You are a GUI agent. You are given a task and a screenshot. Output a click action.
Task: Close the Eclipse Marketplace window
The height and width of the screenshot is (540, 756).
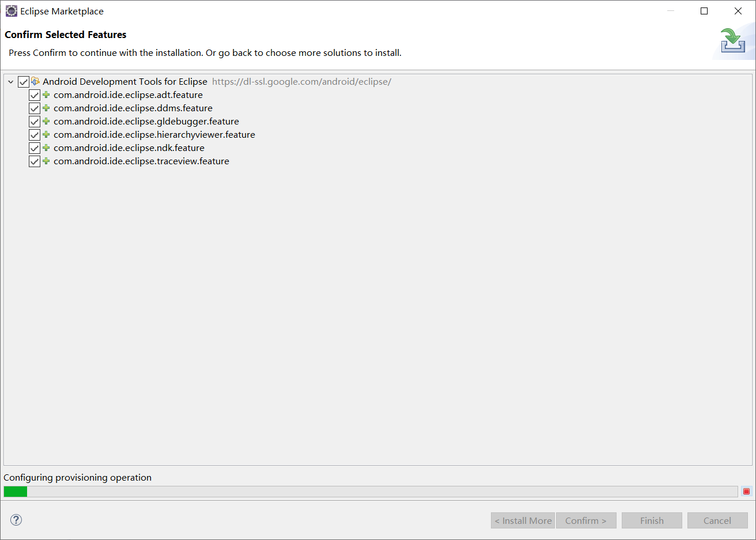click(x=738, y=11)
